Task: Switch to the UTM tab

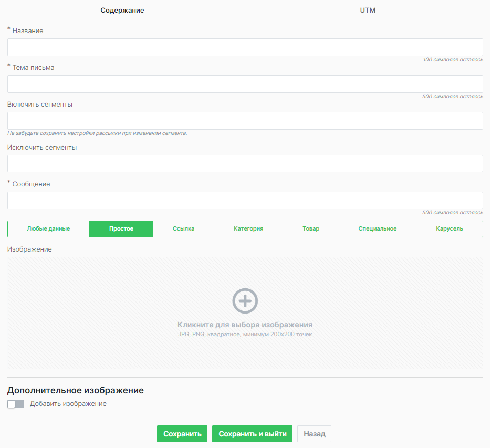Action: (368, 10)
